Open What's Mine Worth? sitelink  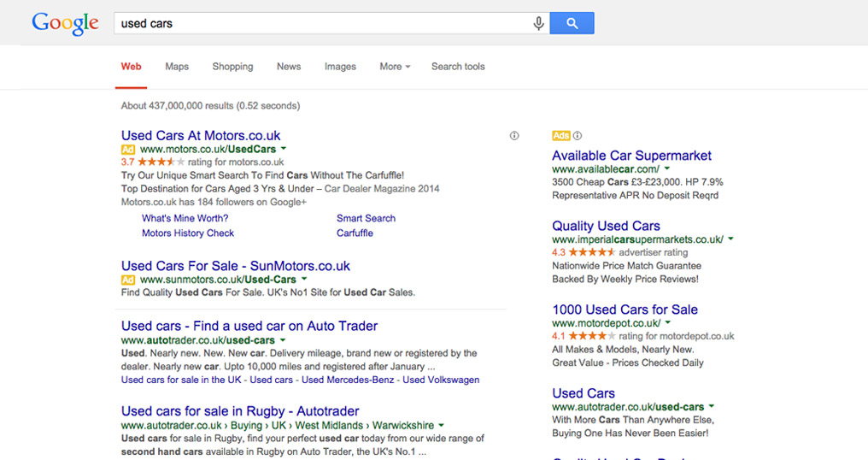coord(185,218)
